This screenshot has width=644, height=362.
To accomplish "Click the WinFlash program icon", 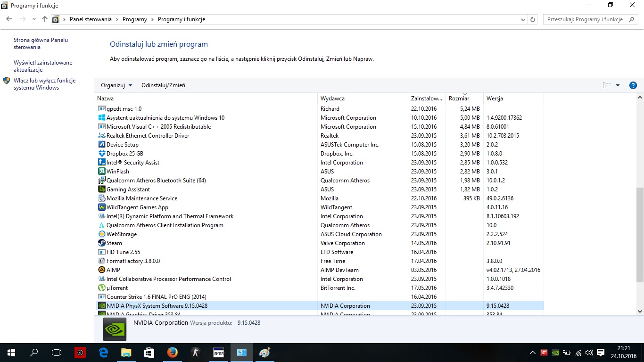I will pyautogui.click(x=101, y=172).
